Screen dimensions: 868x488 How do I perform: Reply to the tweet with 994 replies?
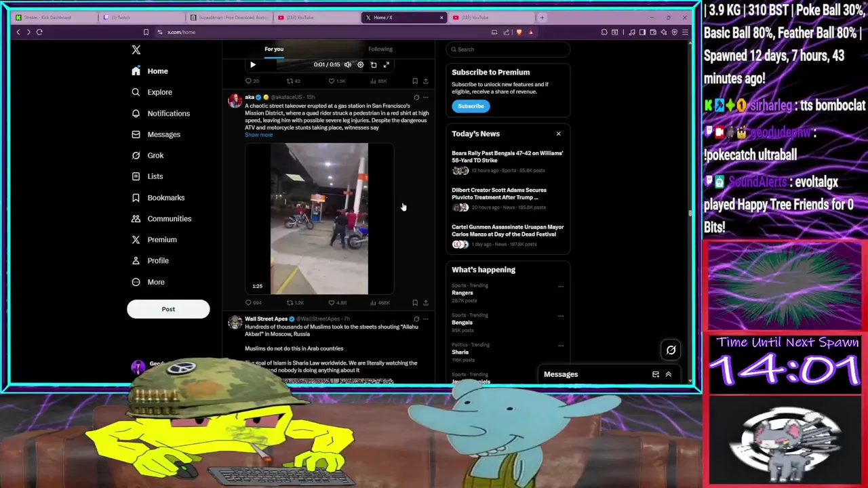(x=252, y=303)
